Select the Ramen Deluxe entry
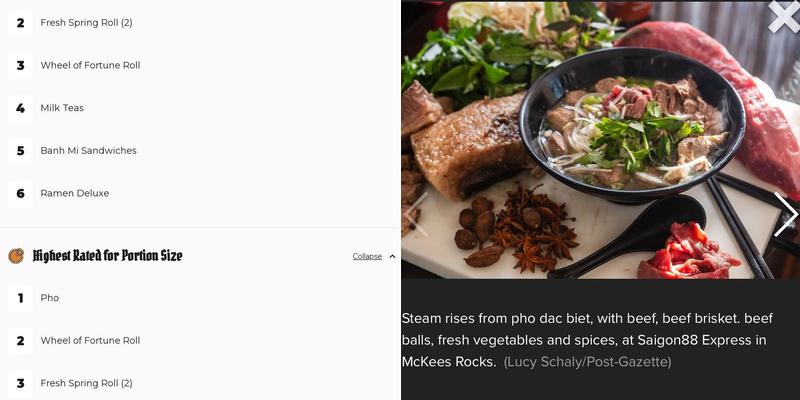Screen dimensions: 800x400 coord(74,193)
